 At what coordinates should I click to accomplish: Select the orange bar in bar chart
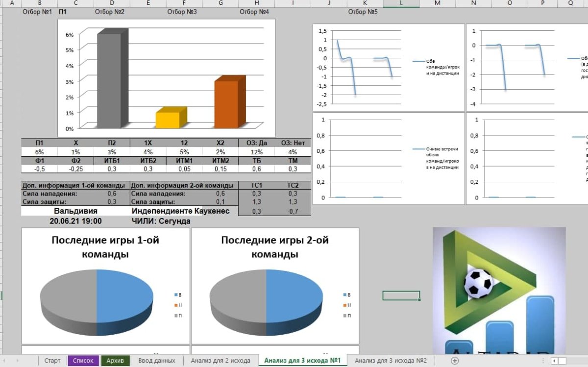226,104
